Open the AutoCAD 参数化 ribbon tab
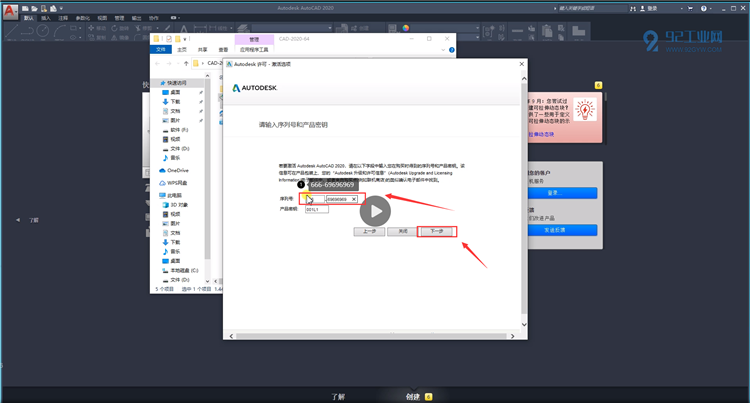 pos(83,18)
